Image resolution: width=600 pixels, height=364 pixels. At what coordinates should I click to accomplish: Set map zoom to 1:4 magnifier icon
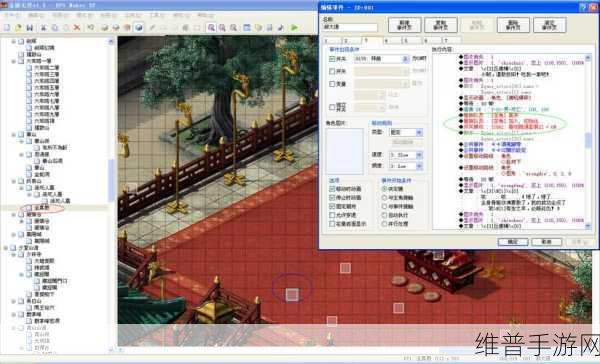click(x=233, y=28)
